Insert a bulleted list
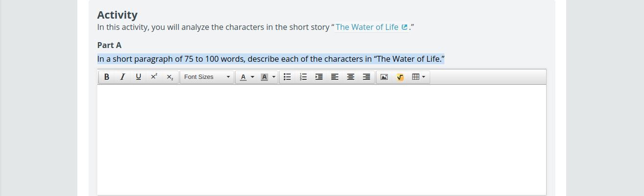Screen dimensions: 644x196 pos(287,77)
